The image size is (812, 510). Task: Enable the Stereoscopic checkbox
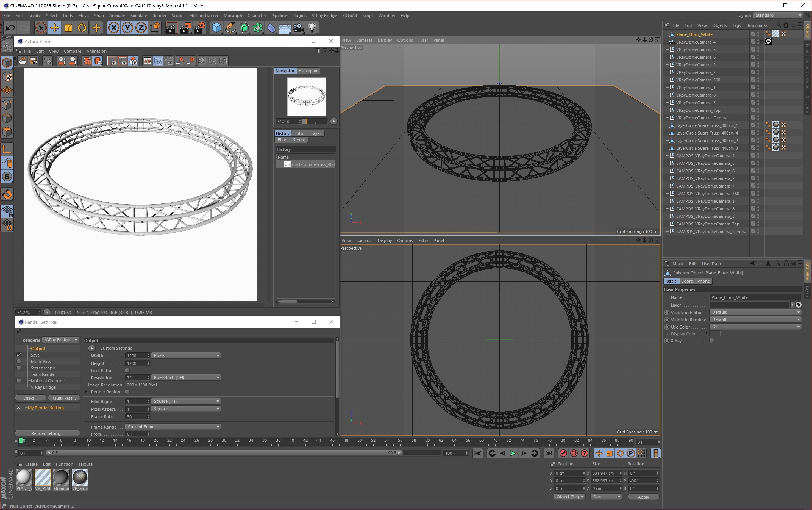[19, 368]
